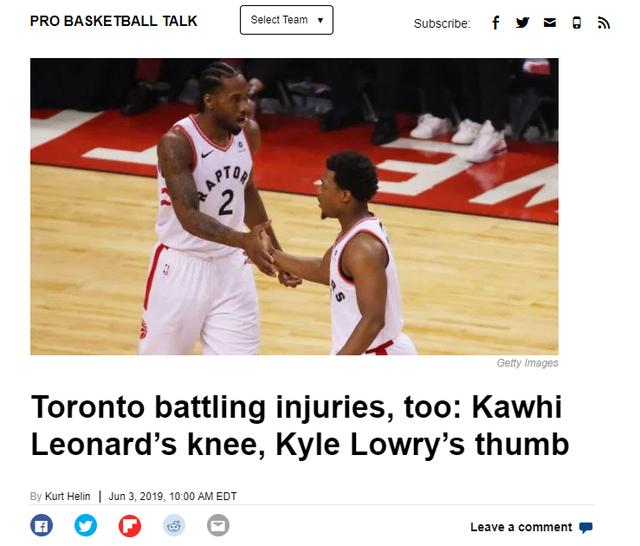Click the Subscribe label text
The width and height of the screenshot is (640, 546).
pos(442,24)
